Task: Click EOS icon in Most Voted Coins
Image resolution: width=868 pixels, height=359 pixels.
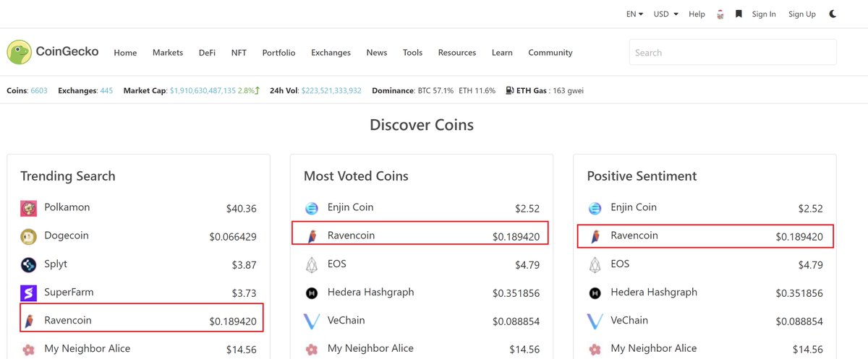Action: coord(312,264)
